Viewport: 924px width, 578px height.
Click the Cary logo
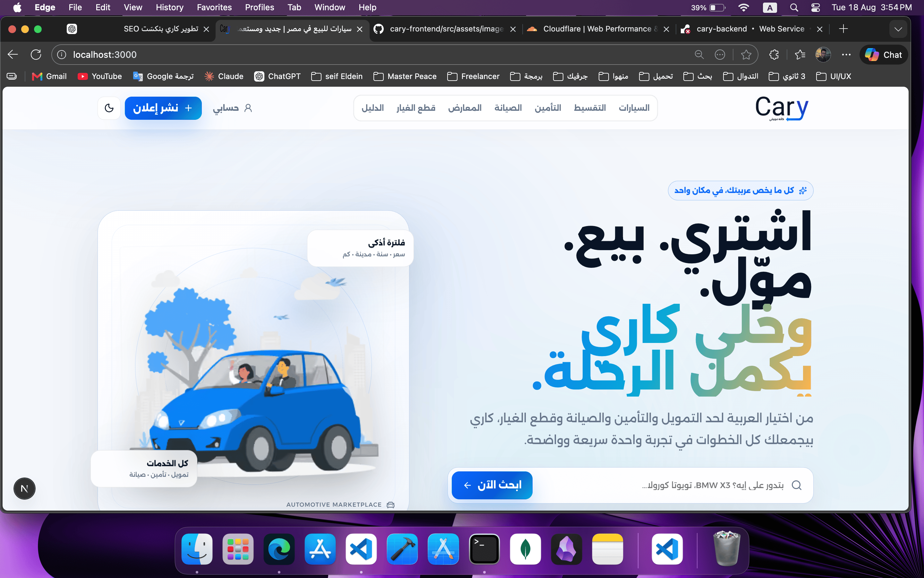click(782, 108)
